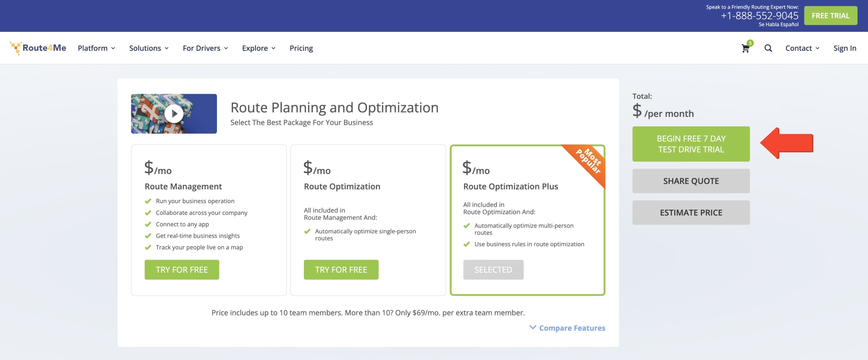Viewport: 868px width, 360px height.
Task: Click checkmark beside multi-person routes
Action: tap(467, 226)
